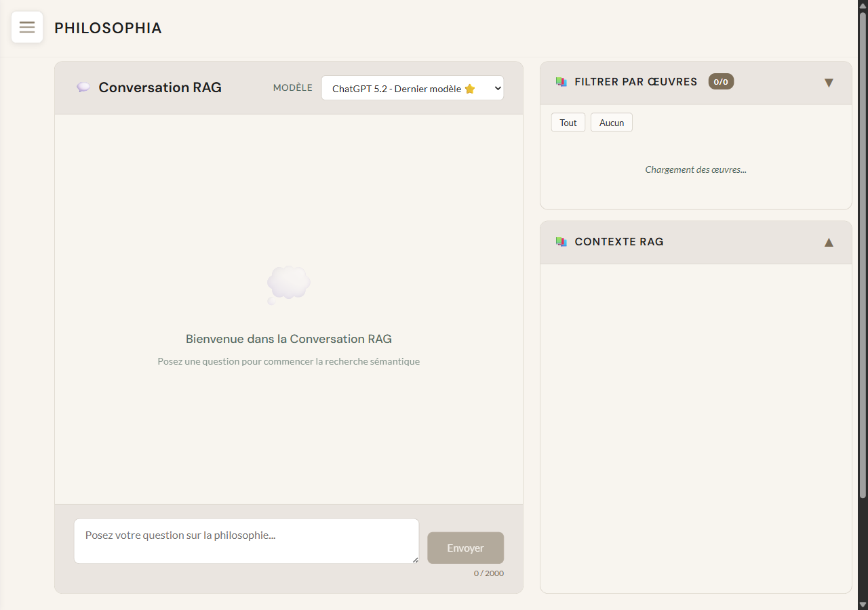Click the browser scrollbar down arrow
This screenshot has width=868, height=610.
[x=863, y=604]
